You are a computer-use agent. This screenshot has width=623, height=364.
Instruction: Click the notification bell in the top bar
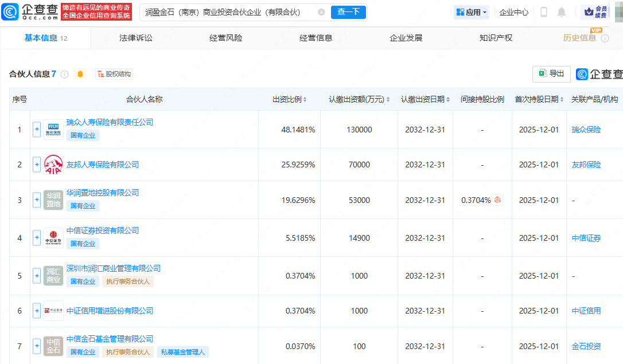coord(562,12)
